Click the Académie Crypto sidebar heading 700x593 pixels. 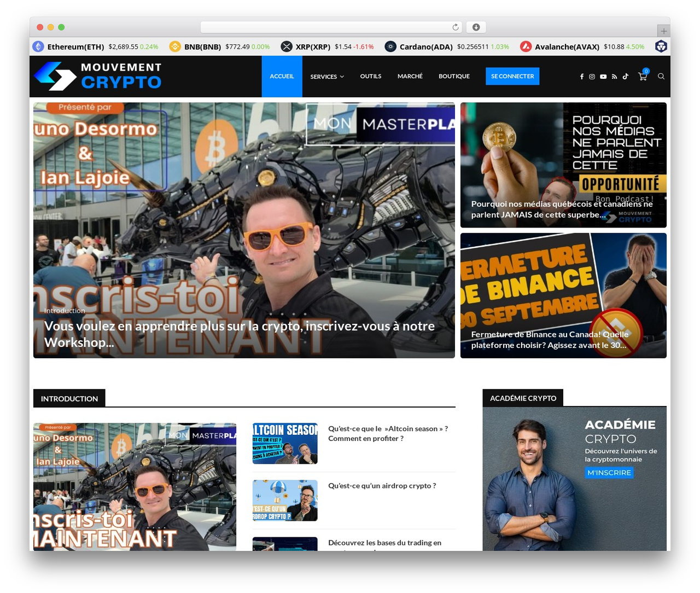click(523, 398)
